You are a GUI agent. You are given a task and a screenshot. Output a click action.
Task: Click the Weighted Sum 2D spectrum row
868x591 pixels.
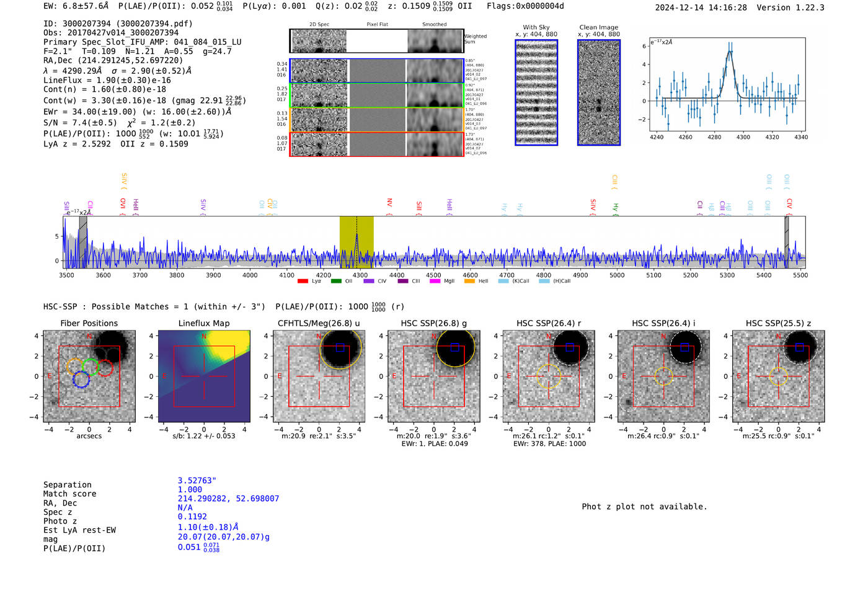point(376,41)
